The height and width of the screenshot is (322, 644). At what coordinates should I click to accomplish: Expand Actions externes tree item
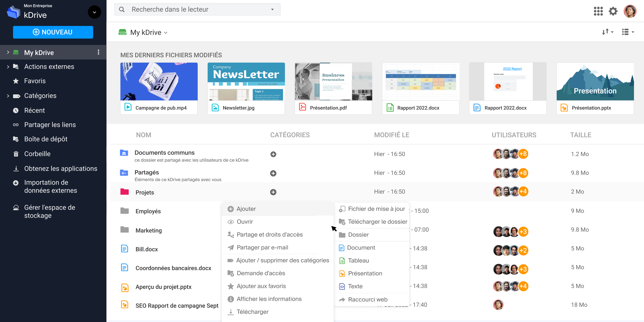click(8, 67)
